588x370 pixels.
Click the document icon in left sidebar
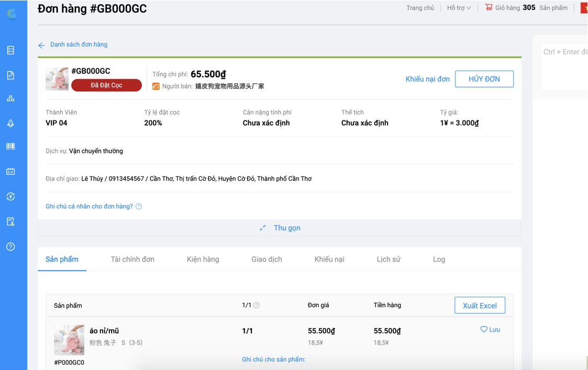(x=10, y=75)
